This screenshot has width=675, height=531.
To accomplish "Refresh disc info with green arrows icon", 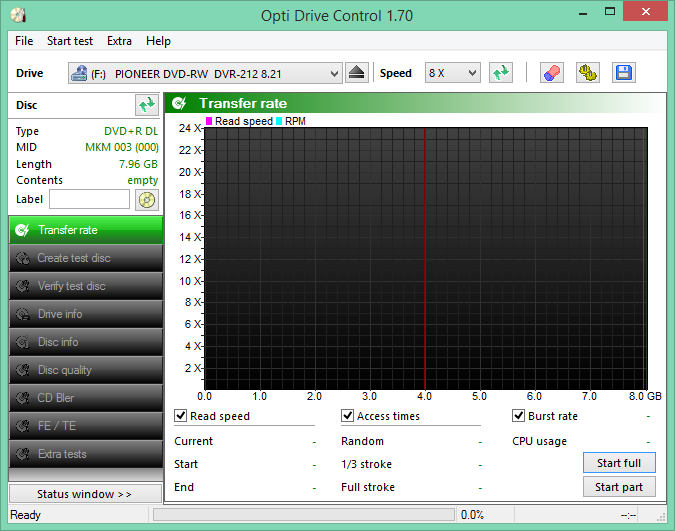I will click(x=147, y=105).
